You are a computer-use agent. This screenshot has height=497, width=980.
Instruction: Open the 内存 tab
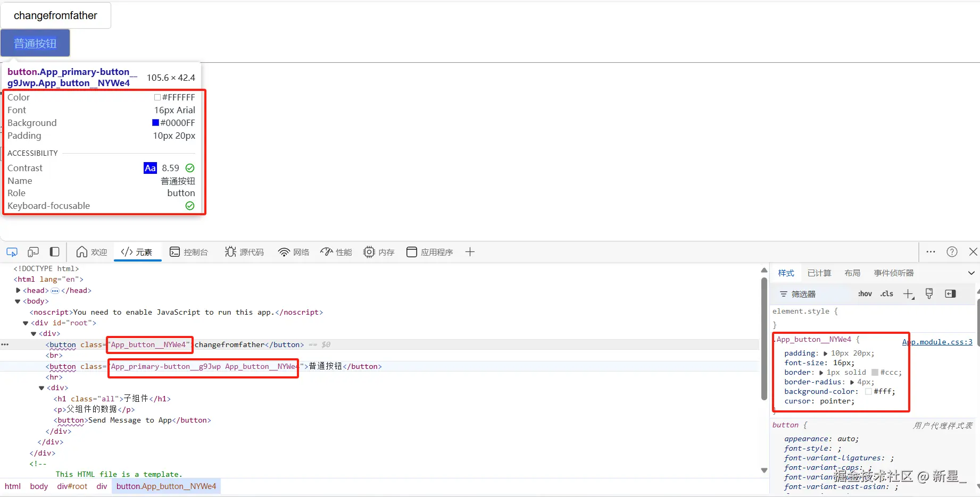(x=379, y=252)
